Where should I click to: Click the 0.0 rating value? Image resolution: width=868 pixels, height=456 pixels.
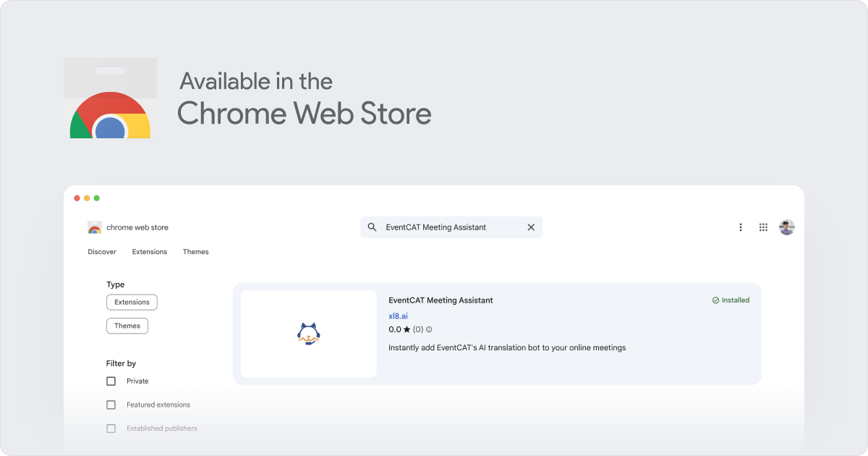(x=395, y=329)
